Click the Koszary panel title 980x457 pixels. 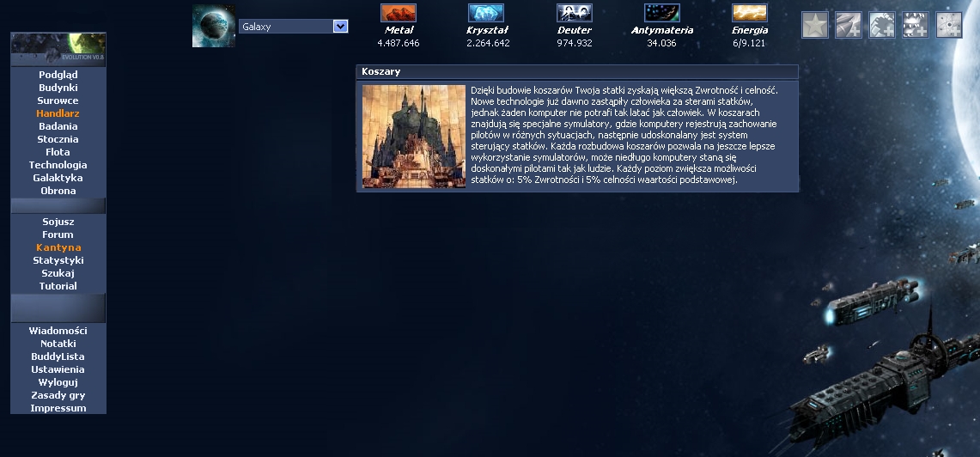[381, 72]
